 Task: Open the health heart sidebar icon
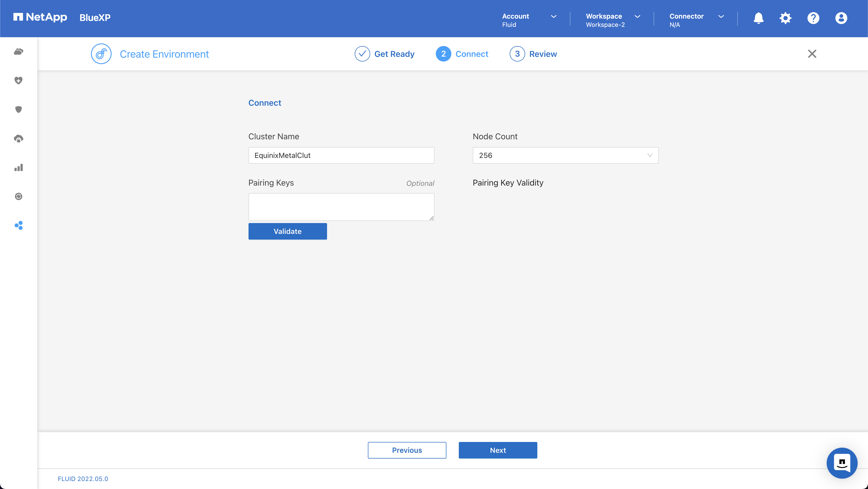(x=19, y=81)
